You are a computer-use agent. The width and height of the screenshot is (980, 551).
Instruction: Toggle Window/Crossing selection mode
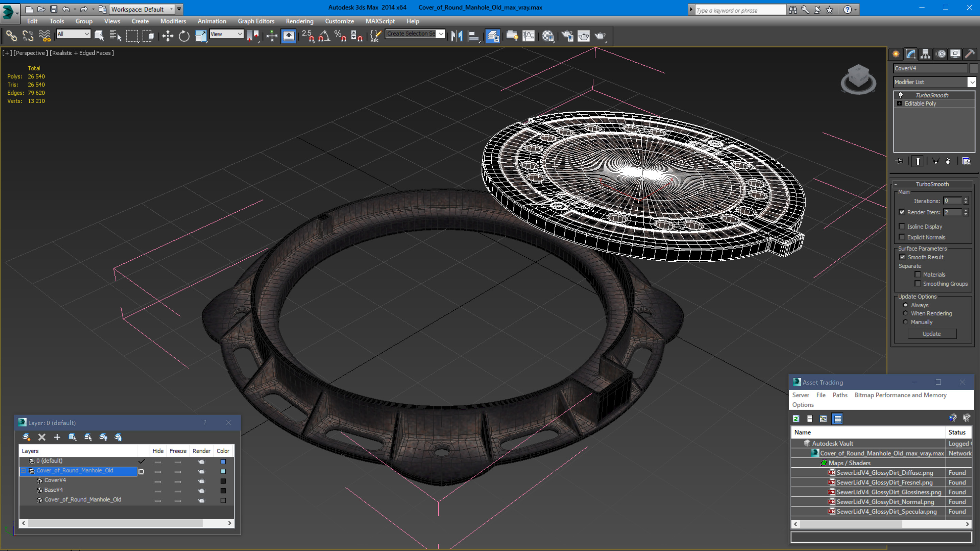148,36
